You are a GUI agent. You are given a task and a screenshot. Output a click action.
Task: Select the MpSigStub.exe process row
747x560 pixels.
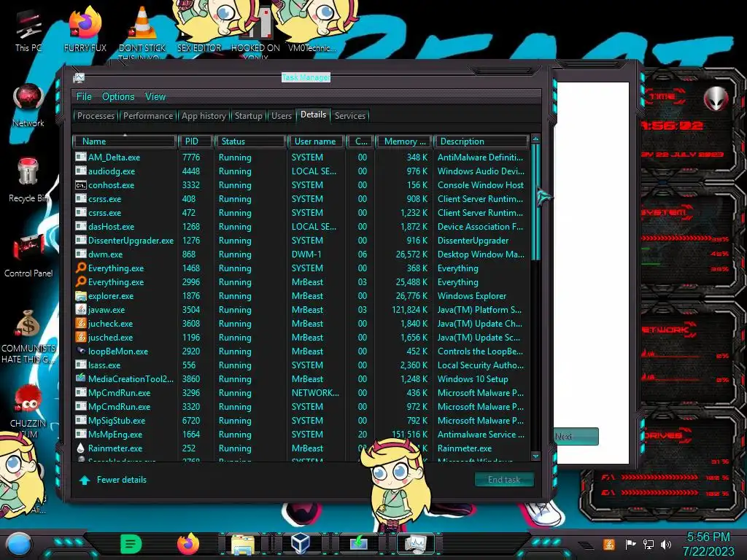(x=301, y=421)
